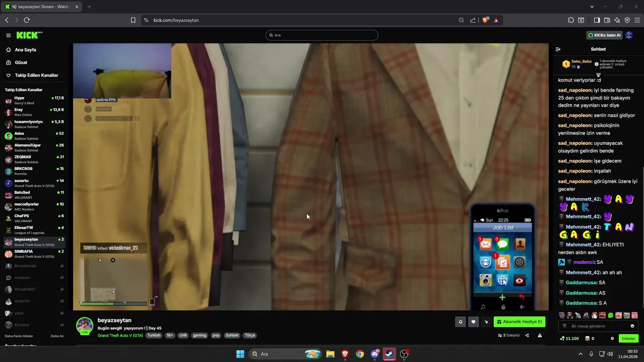The height and width of the screenshot is (362, 644).
Task: Open the SIMBAFIA channel in the sidebar
Action: click(x=34, y=253)
